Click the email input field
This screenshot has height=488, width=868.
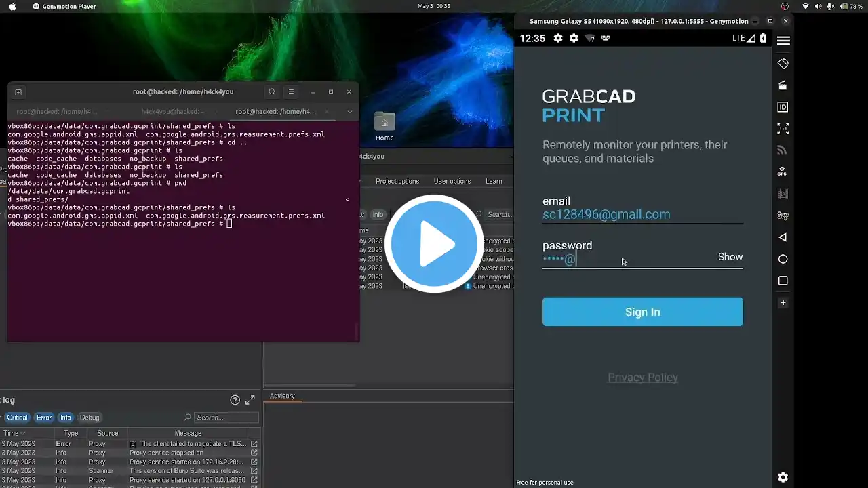point(643,215)
